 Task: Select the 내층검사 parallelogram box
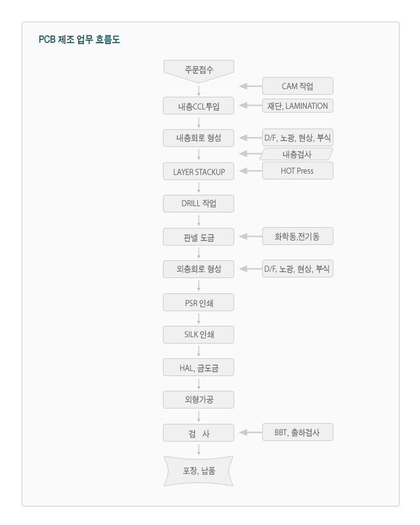coord(297,154)
